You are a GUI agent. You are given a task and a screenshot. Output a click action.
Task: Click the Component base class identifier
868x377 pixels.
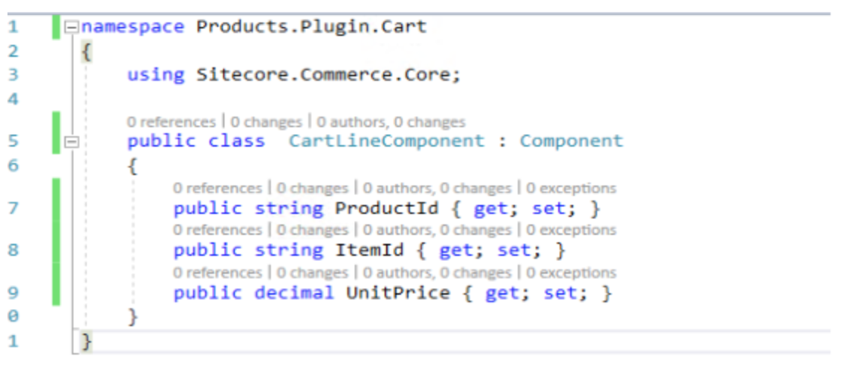pos(571,141)
